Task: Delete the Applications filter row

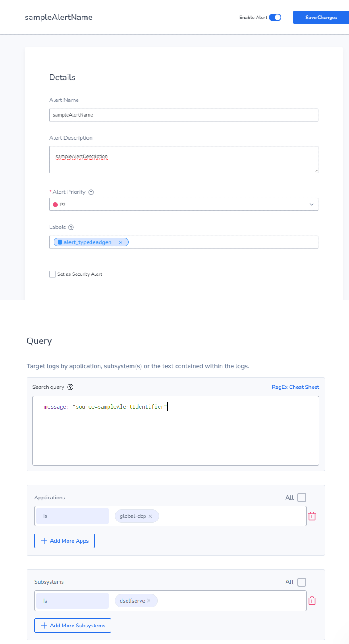Action: 312,516
